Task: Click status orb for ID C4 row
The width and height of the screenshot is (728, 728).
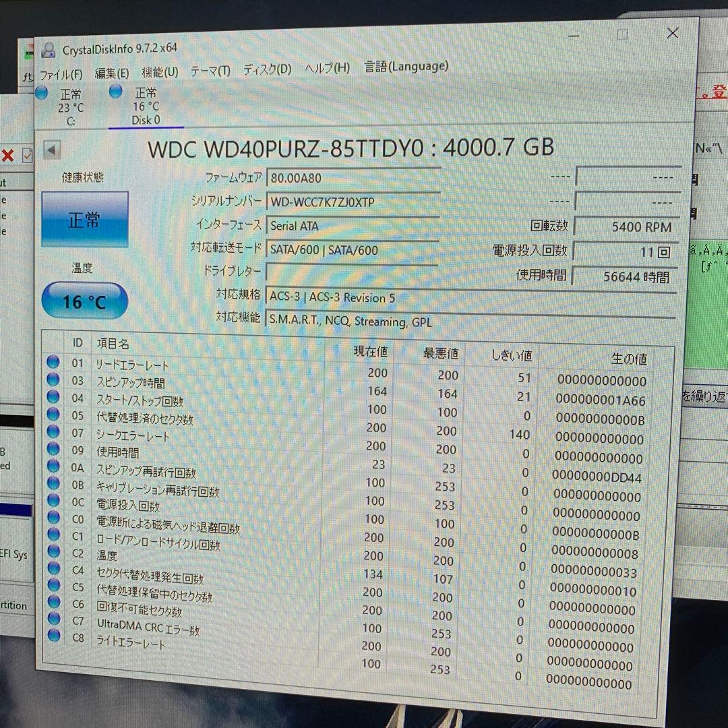Action: point(54,568)
